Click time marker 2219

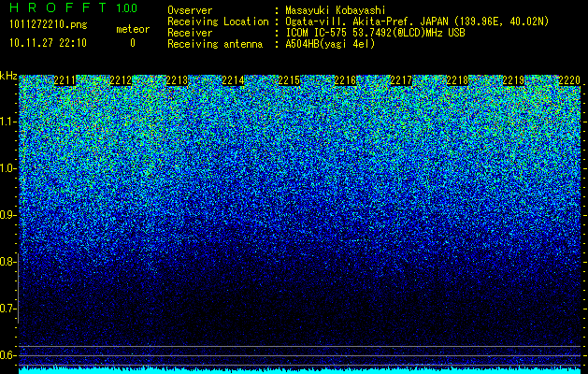[513, 80]
